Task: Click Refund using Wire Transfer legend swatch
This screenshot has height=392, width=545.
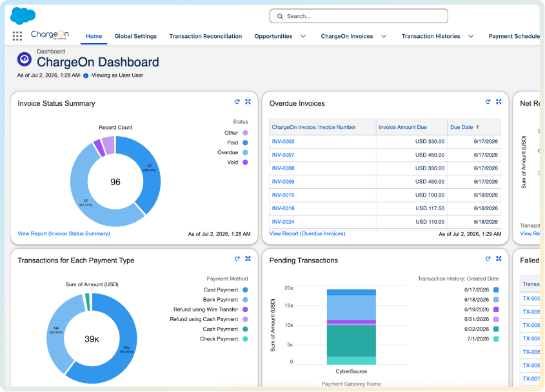Action: pyautogui.click(x=245, y=309)
